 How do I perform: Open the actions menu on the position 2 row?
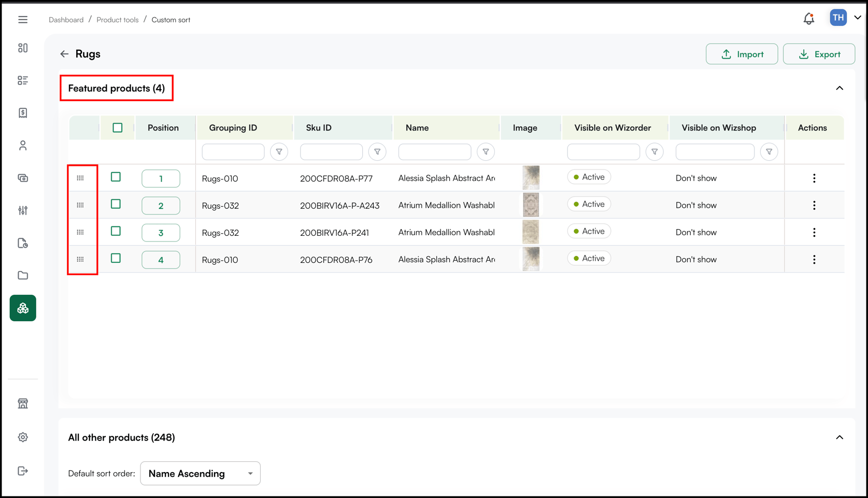click(815, 205)
